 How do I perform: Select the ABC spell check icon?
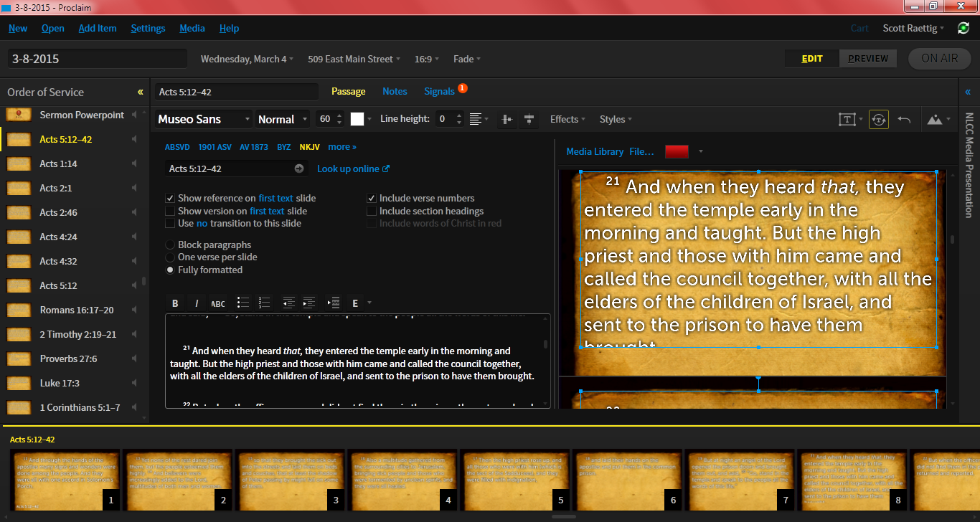217,303
